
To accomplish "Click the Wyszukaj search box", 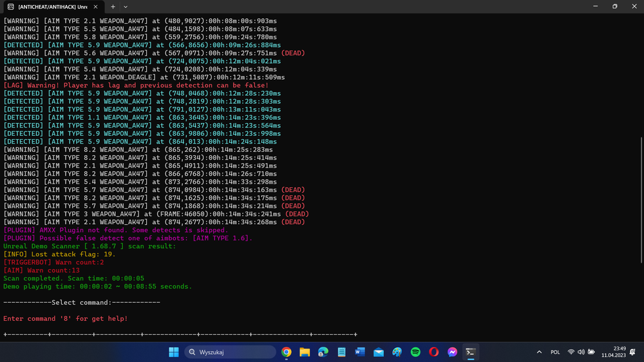I will tap(231, 352).
